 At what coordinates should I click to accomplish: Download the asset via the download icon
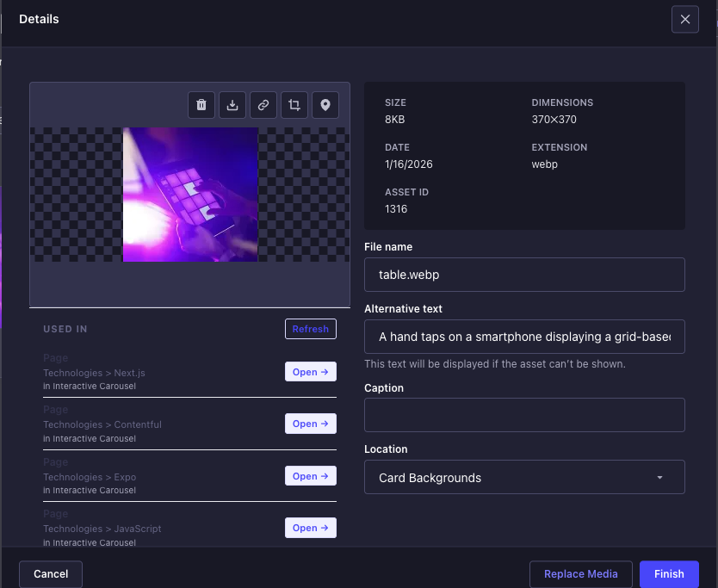pyautogui.click(x=232, y=105)
